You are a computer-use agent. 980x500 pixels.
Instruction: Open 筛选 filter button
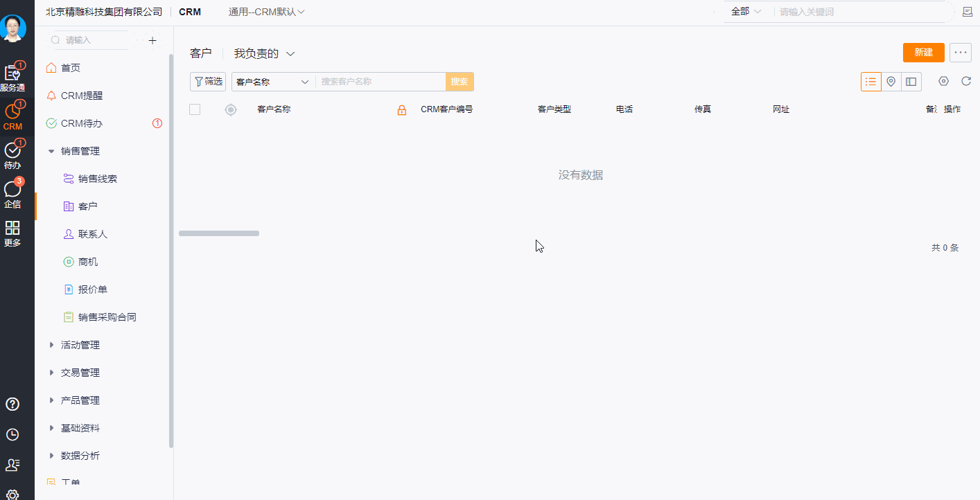click(x=208, y=82)
